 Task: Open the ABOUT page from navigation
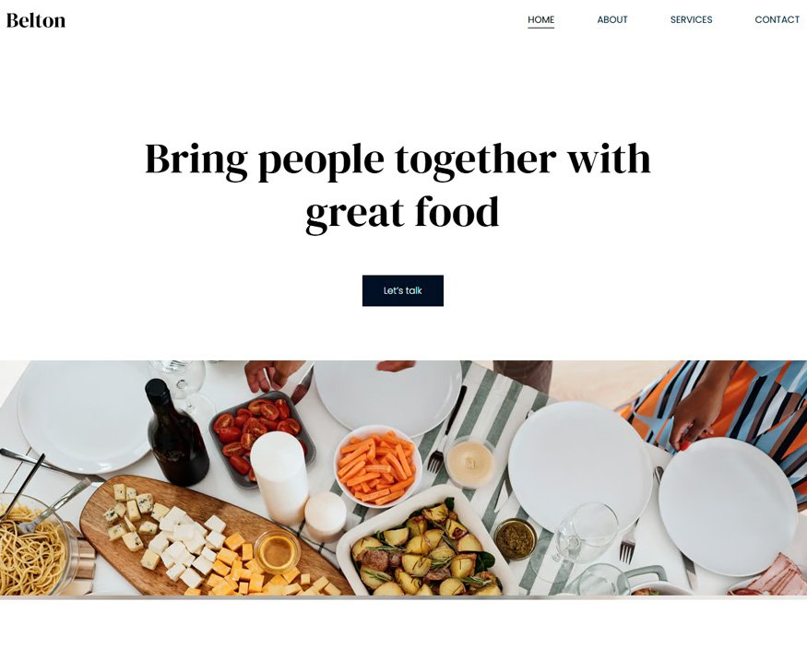pyautogui.click(x=612, y=19)
